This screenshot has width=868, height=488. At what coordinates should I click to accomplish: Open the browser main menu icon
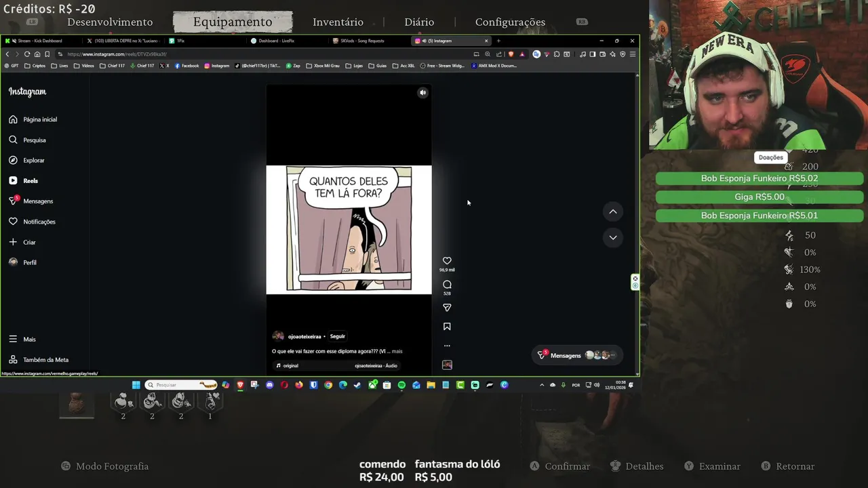click(633, 54)
